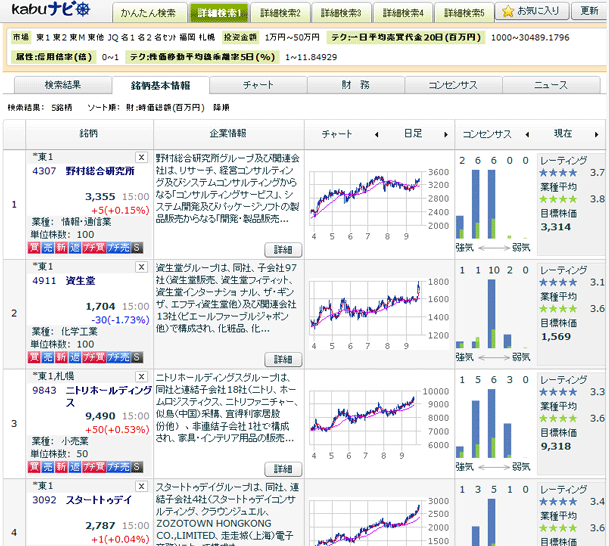The width and height of the screenshot is (610, 546).
Task: Click the 市場 search condition label
Action: 21,37
